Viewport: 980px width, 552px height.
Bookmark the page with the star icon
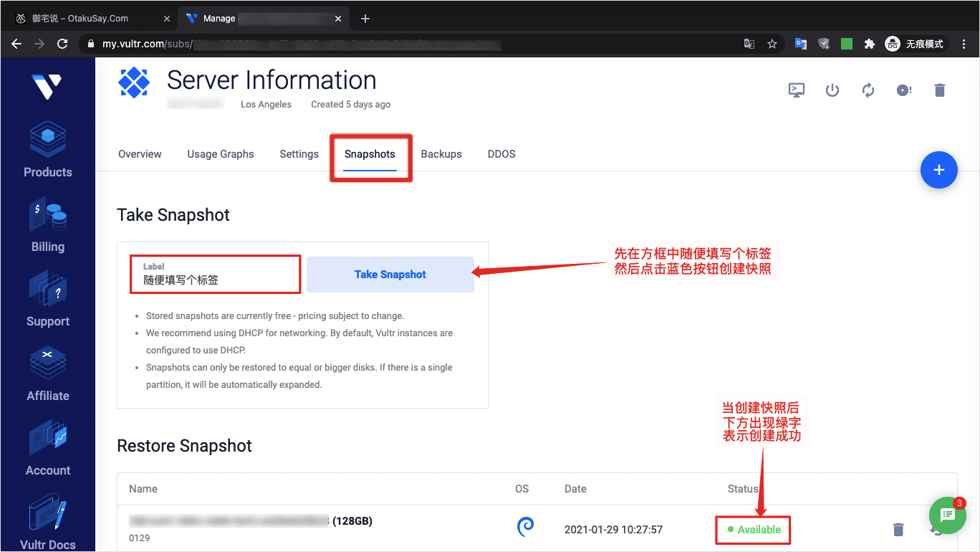pyautogui.click(x=772, y=44)
